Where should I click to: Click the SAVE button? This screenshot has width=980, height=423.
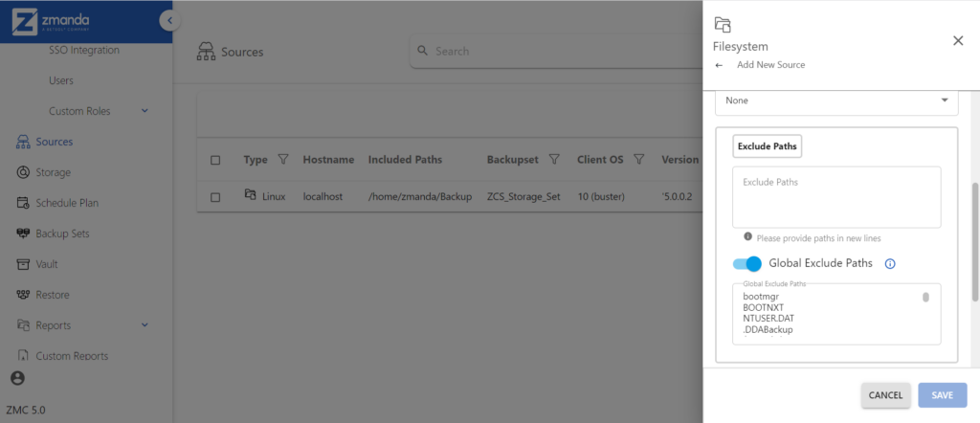pyautogui.click(x=943, y=395)
